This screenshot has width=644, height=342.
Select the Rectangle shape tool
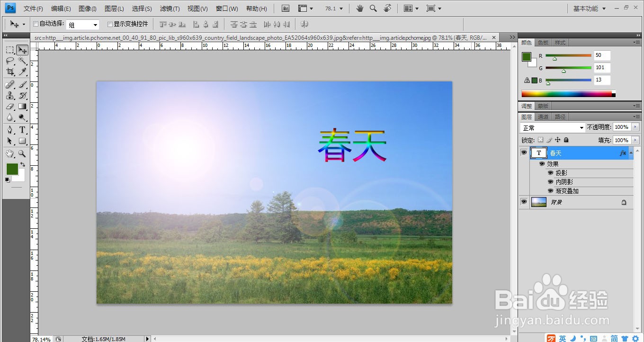(22, 141)
